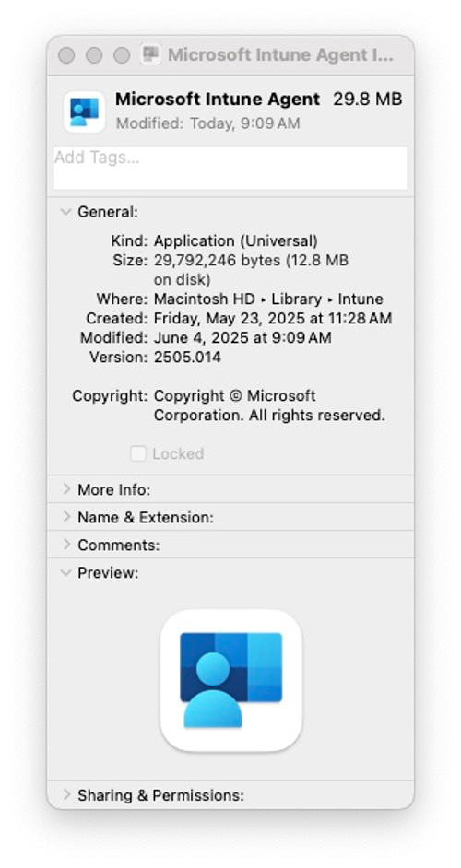Check the Locked checkbox

click(x=138, y=454)
